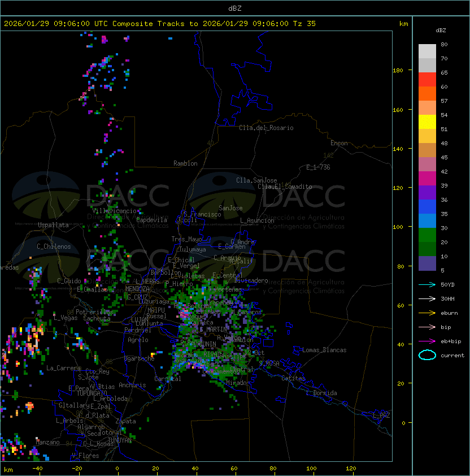Click the Uspallata label on the map
This screenshot has width=470, height=476.
click(x=53, y=225)
